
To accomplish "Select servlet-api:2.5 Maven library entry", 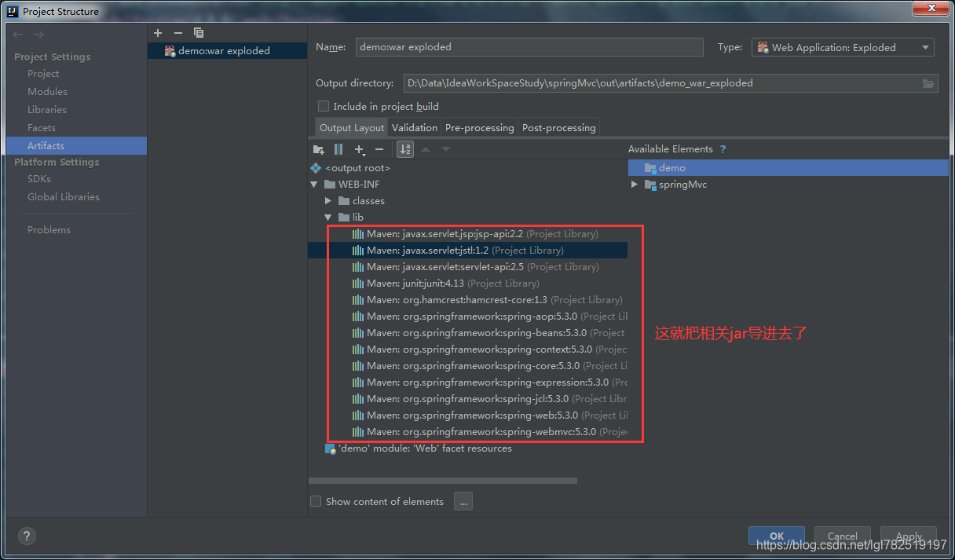I will [x=475, y=267].
